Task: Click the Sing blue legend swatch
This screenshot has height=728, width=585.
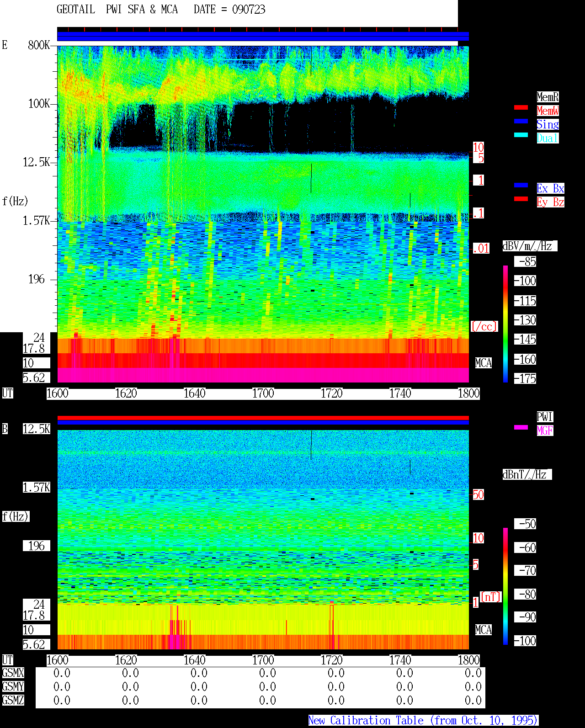Action: [521, 122]
